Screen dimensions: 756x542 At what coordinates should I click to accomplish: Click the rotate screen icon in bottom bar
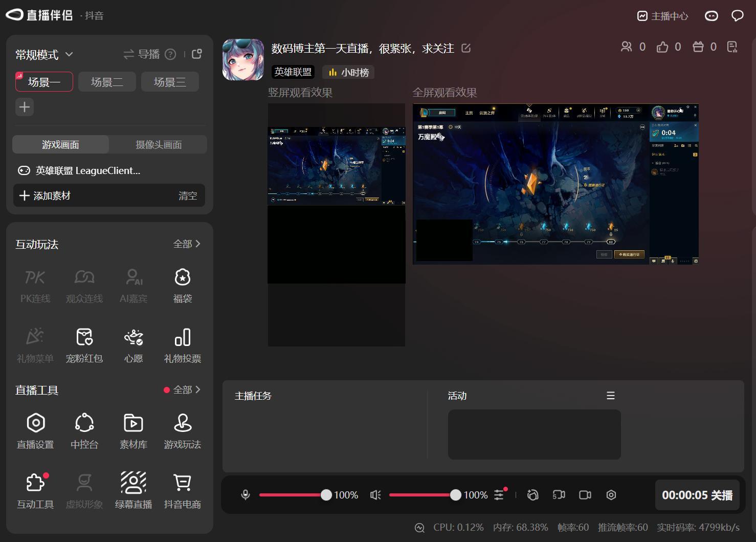(x=532, y=495)
